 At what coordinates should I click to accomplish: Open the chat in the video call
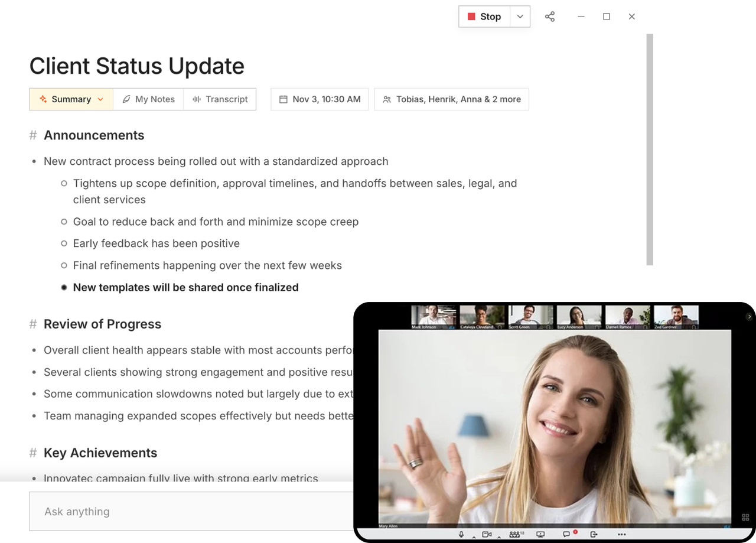[x=567, y=534]
